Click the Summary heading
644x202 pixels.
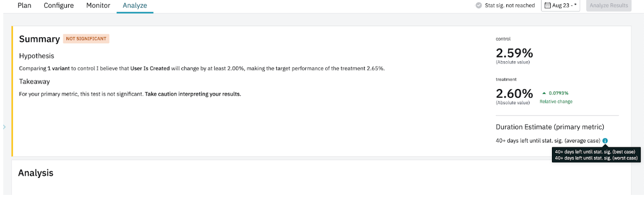click(39, 39)
